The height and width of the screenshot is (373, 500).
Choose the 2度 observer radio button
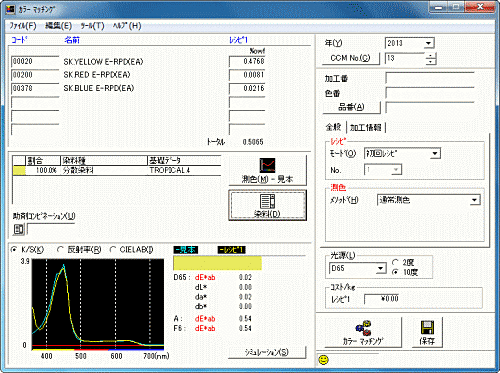[395, 262]
